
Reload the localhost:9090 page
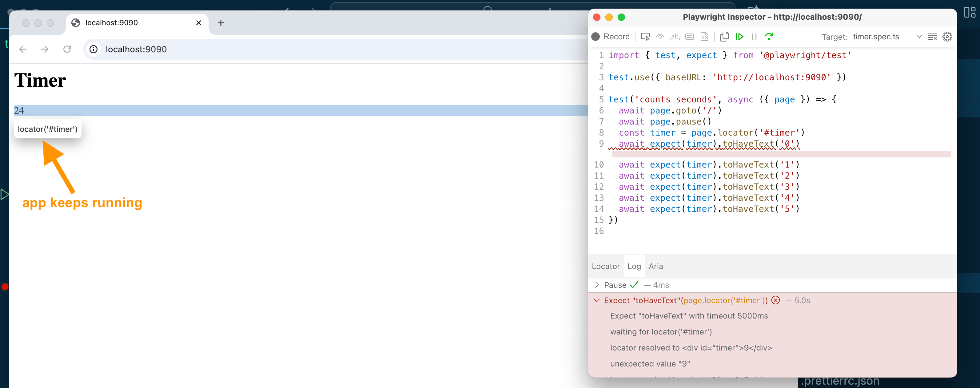(x=67, y=49)
